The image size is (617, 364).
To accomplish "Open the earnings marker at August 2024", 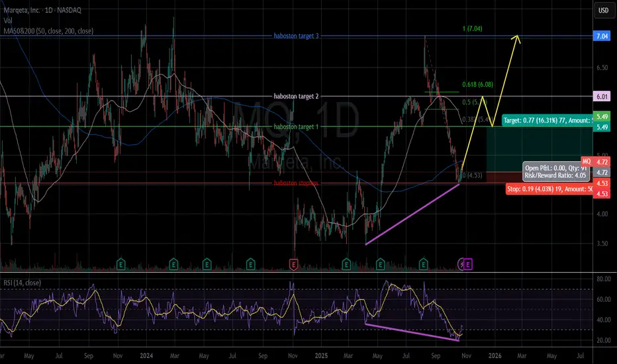I will pyautogui.click(x=251, y=264).
